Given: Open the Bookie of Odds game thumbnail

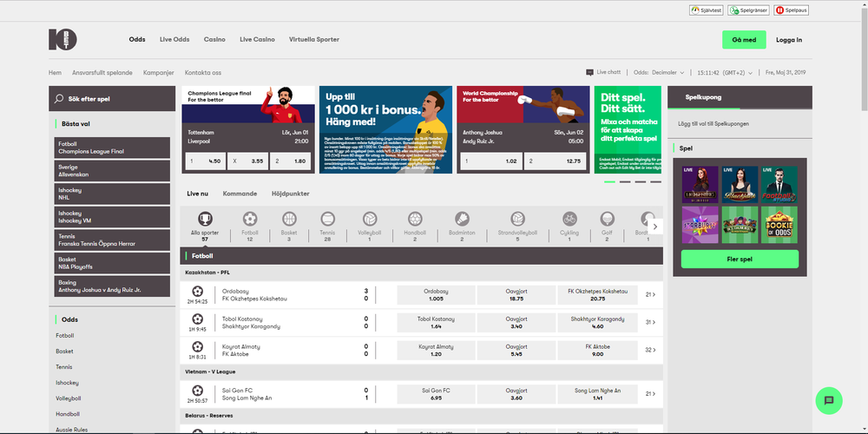Looking at the screenshot, I should (779, 226).
